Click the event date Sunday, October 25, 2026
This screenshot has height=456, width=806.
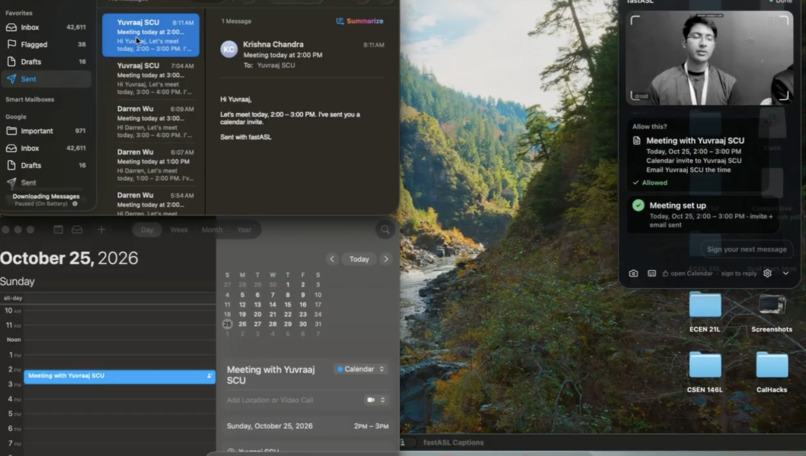[270, 426]
